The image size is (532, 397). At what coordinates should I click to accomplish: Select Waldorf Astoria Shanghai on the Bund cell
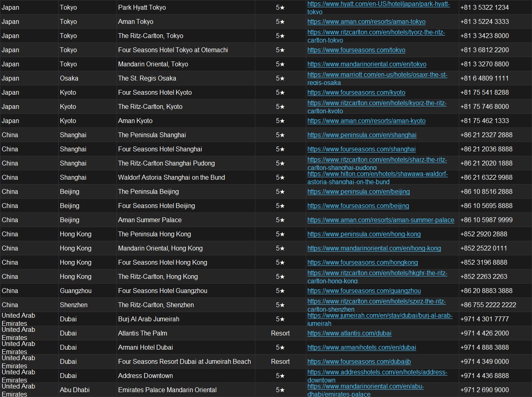click(186, 178)
